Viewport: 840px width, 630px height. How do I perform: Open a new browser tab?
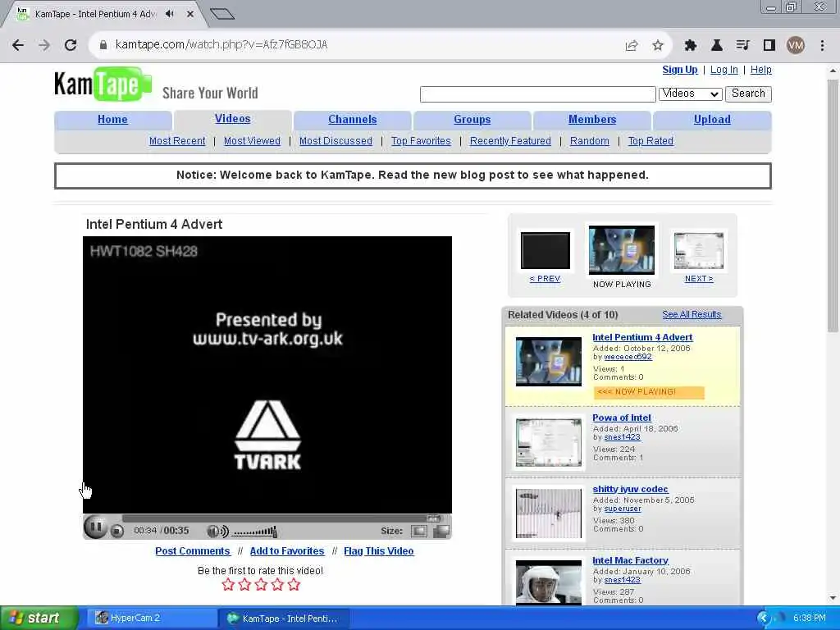tap(222, 14)
